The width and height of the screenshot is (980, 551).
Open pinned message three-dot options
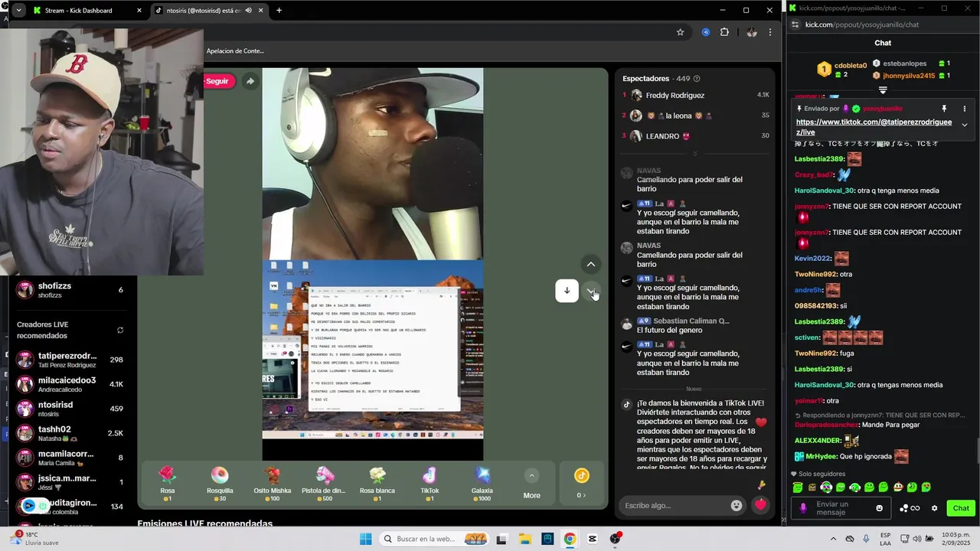[964, 109]
